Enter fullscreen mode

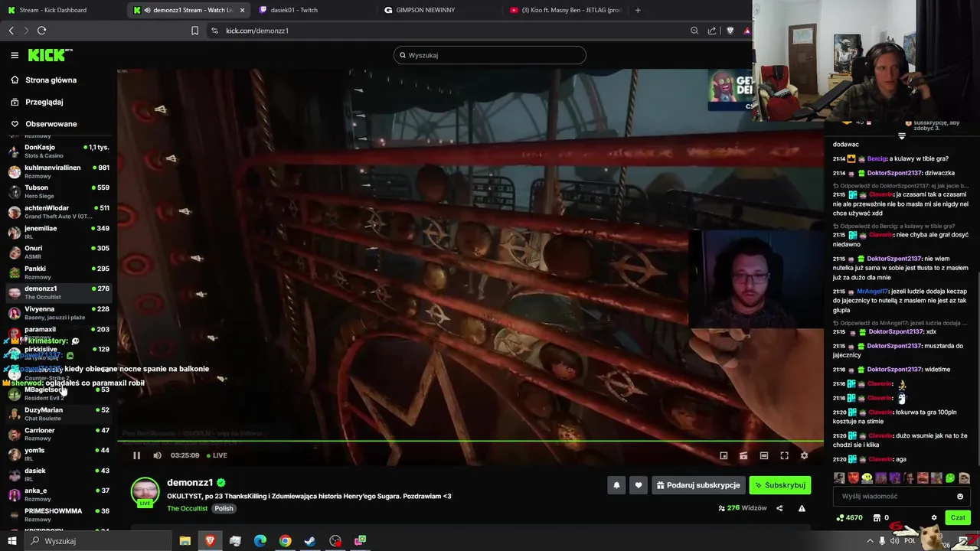(x=784, y=455)
